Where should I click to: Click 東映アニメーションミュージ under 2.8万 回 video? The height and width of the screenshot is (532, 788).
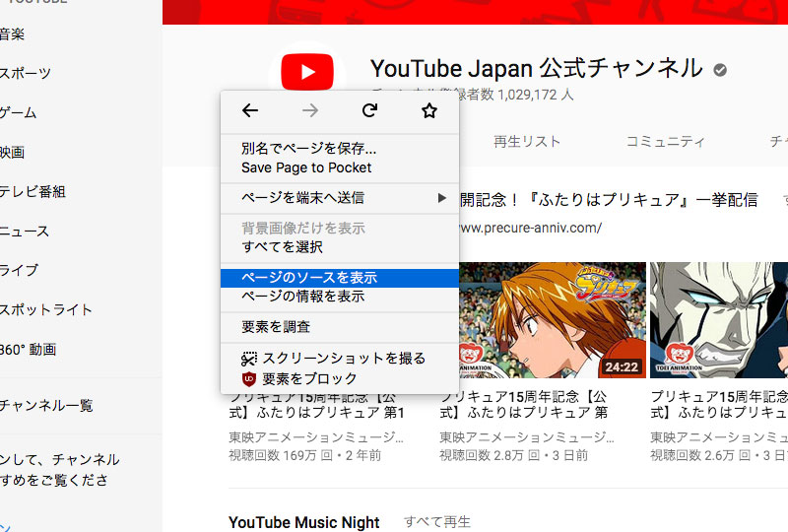click(x=527, y=437)
